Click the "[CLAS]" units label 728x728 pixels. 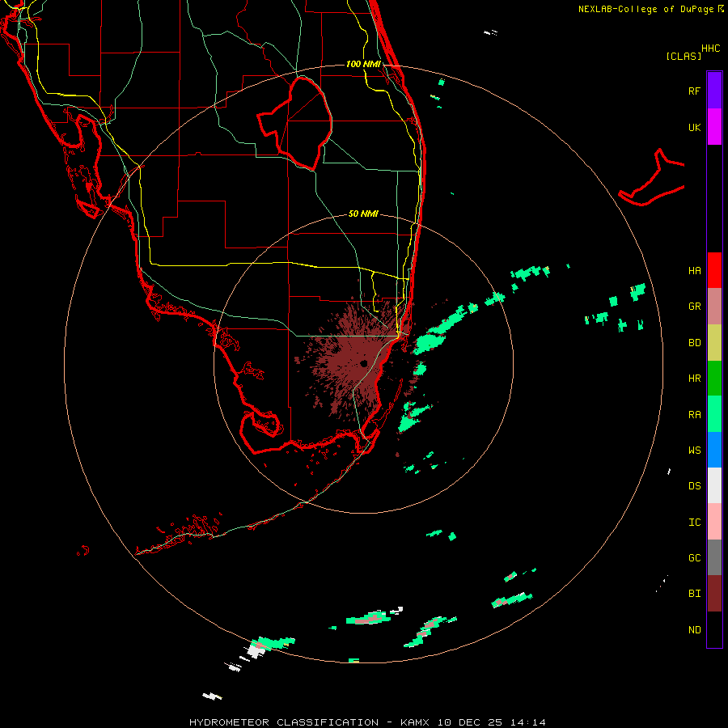click(683, 56)
